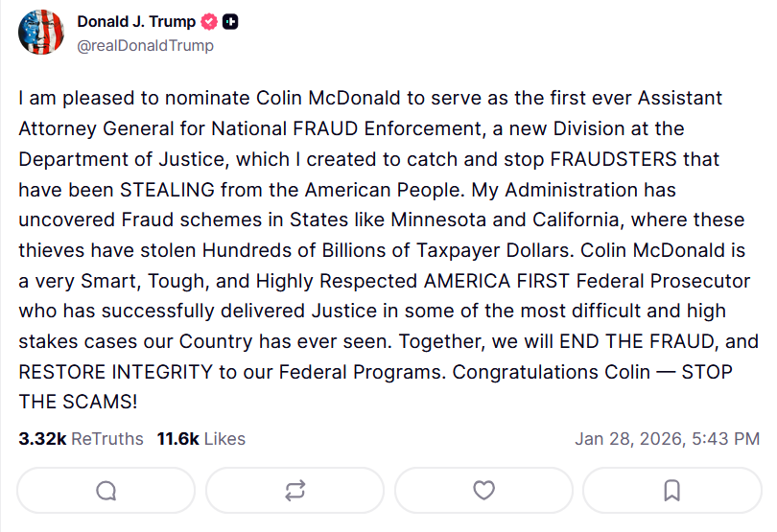Click the @realDonaldTrump handle
Screen dimensions: 777x532
pos(145,46)
